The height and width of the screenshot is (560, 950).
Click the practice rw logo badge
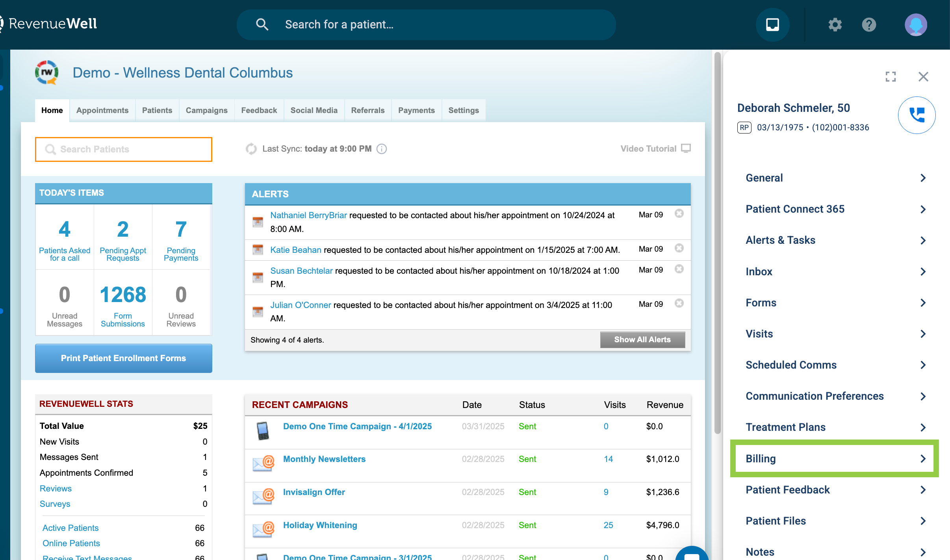pos(47,72)
